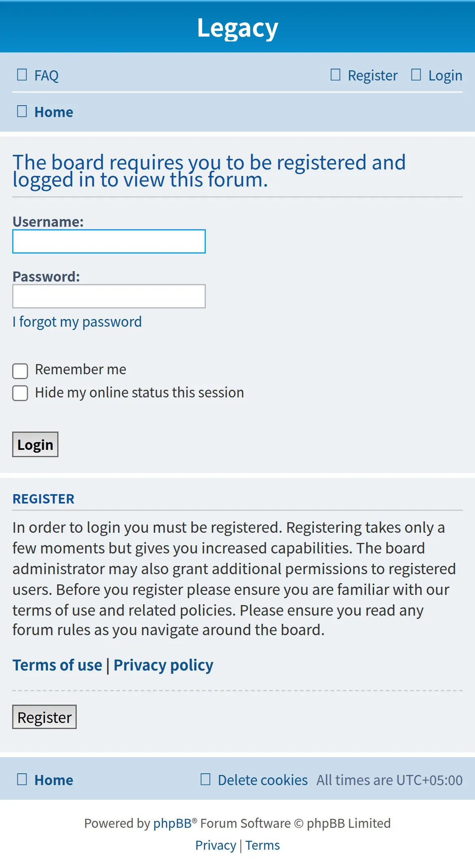Click the icon next to Register in the navbar
The height and width of the screenshot is (868, 475).
[335, 75]
